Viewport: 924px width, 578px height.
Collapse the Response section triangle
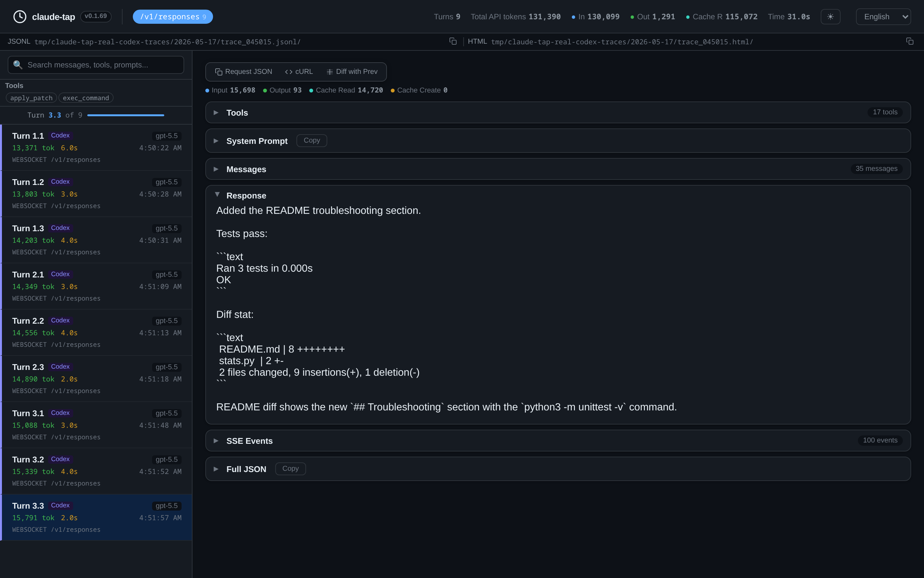tap(217, 195)
